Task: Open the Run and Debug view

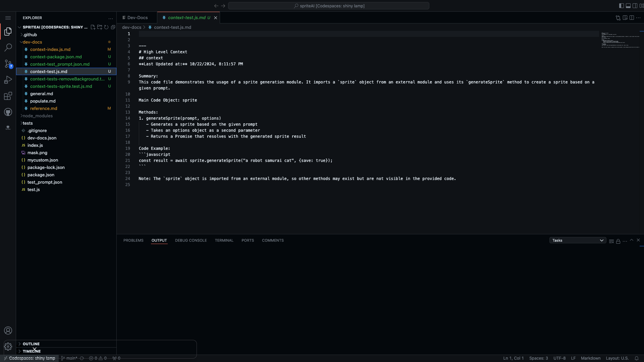Action: pyautogui.click(x=8, y=79)
